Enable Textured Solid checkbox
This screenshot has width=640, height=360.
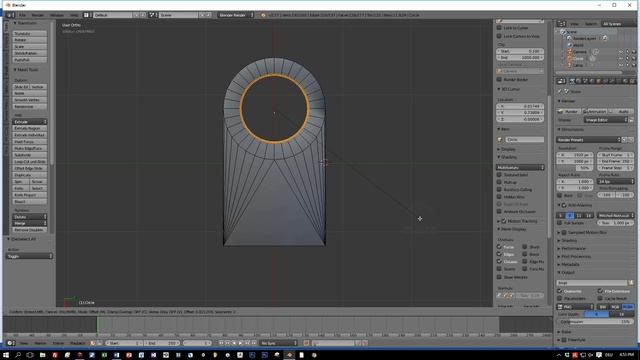(x=499, y=175)
